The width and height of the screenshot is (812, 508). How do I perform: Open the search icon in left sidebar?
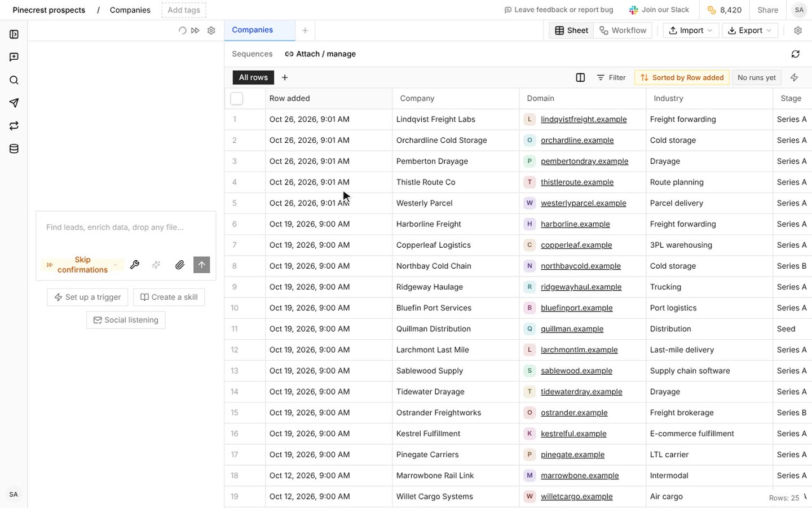(x=14, y=80)
